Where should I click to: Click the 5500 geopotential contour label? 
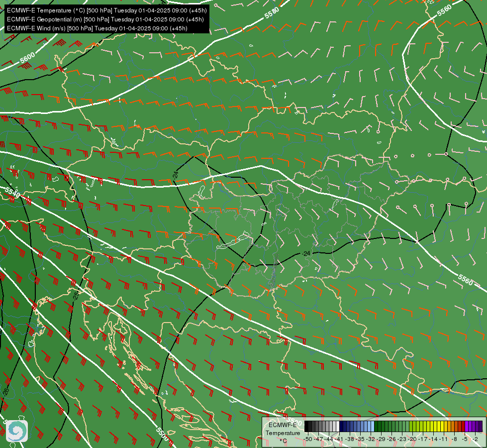click(x=162, y=434)
